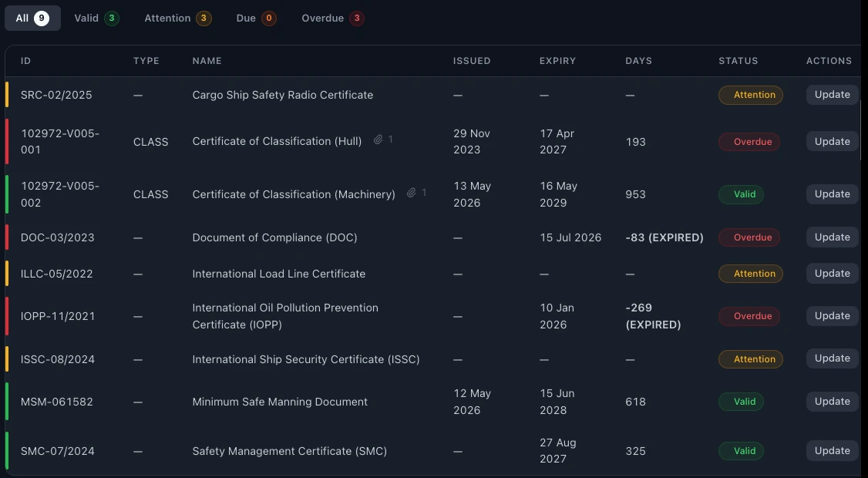Viewport: 868px width, 478px height.
Task: Click expiry date 15 Jul 2026
Action: [570, 237]
